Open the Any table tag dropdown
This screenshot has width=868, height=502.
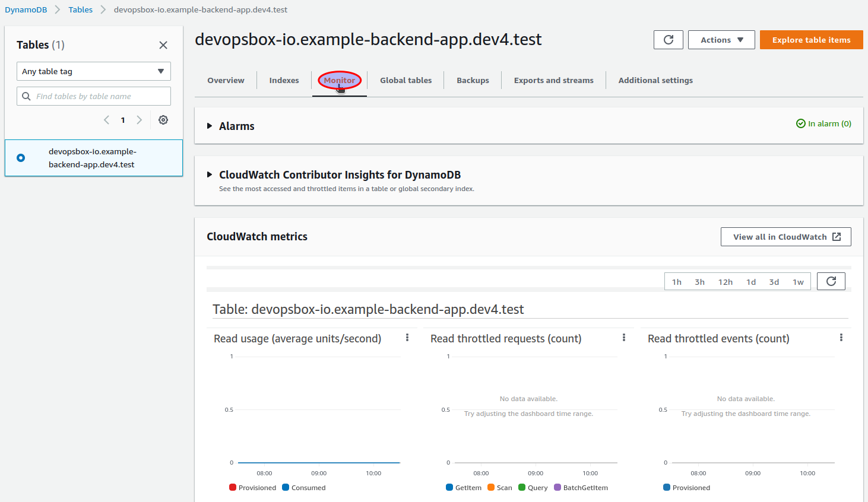(x=93, y=71)
